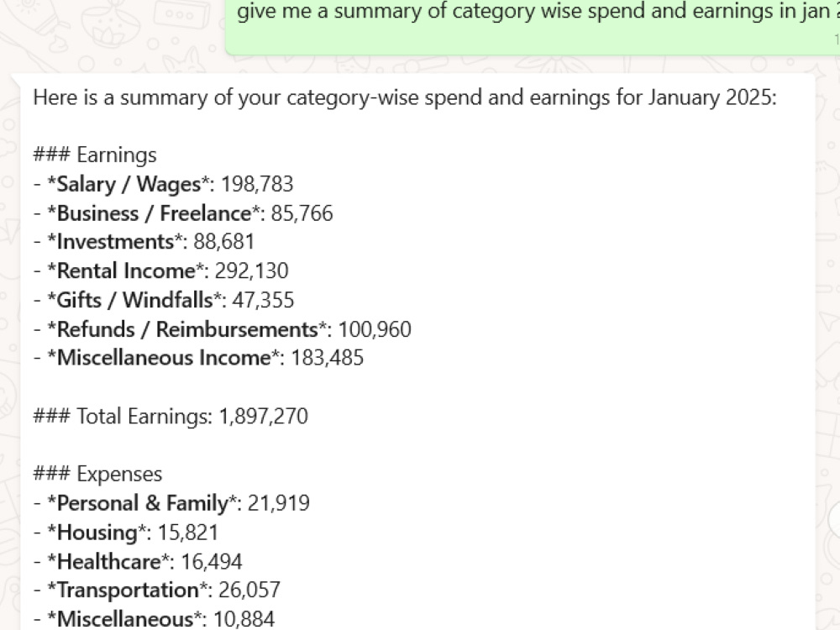Select the 'January 2025' text in the reply
This screenshot has width=840, height=630.
click(712, 98)
